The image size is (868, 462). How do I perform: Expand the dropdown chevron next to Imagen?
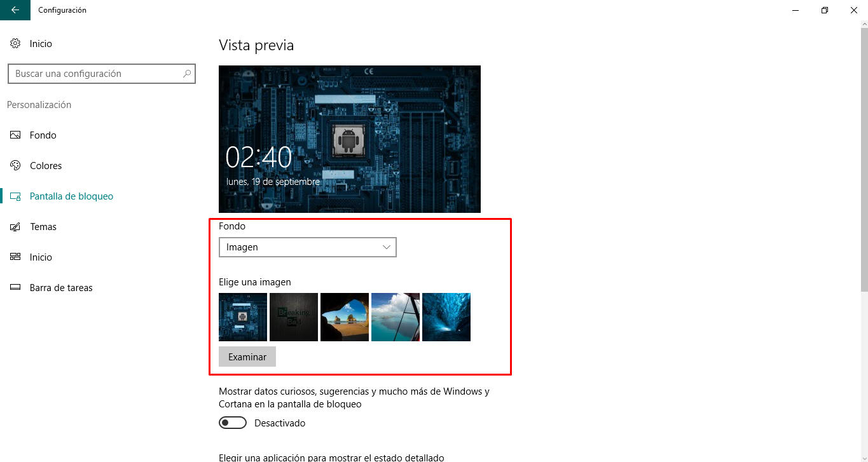tap(387, 247)
